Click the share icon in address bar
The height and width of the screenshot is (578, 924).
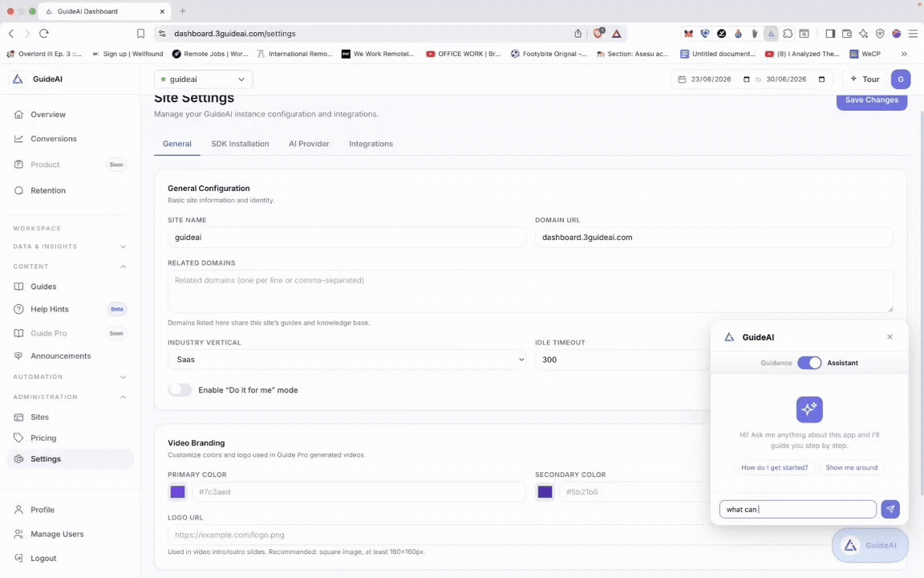pos(578,34)
